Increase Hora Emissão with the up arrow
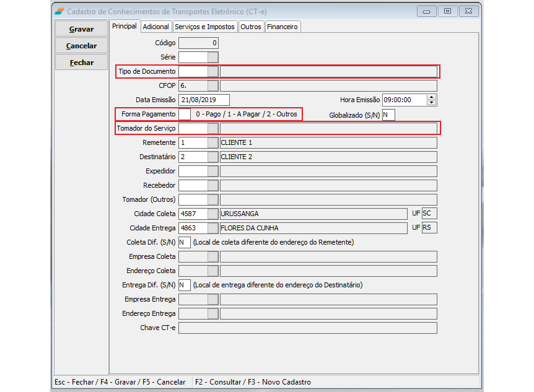534x392 pixels. (432, 97)
